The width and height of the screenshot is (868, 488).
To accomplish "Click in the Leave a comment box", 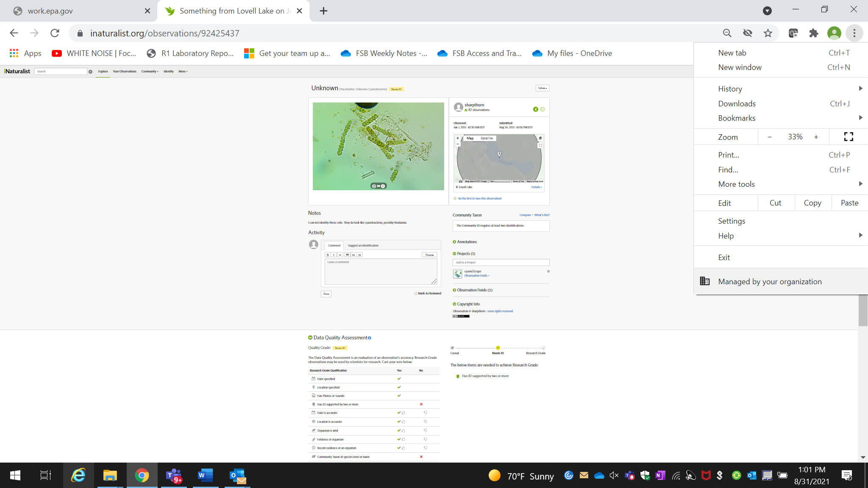I will 380,271.
